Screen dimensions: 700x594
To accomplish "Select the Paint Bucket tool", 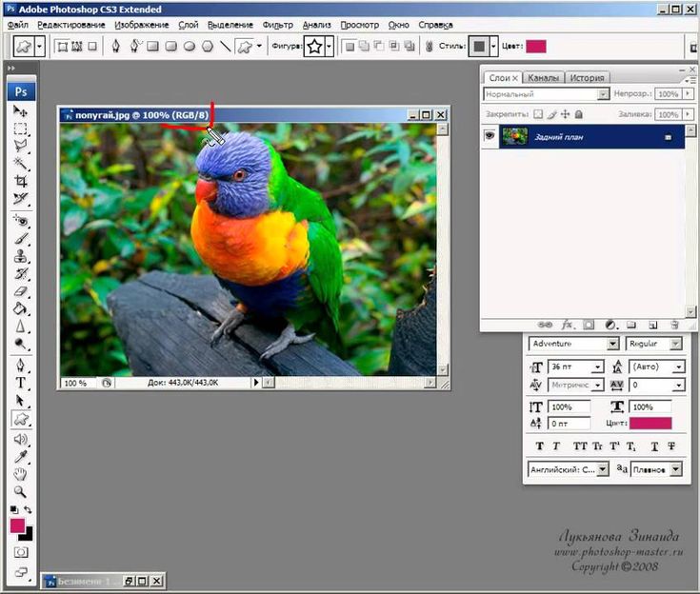I will (x=20, y=308).
